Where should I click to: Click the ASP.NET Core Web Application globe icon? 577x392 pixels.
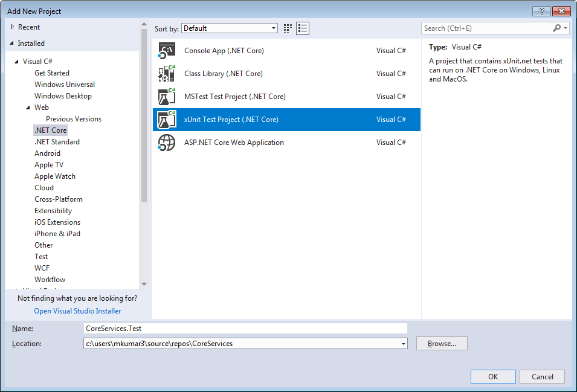pyautogui.click(x=167, y=143)
